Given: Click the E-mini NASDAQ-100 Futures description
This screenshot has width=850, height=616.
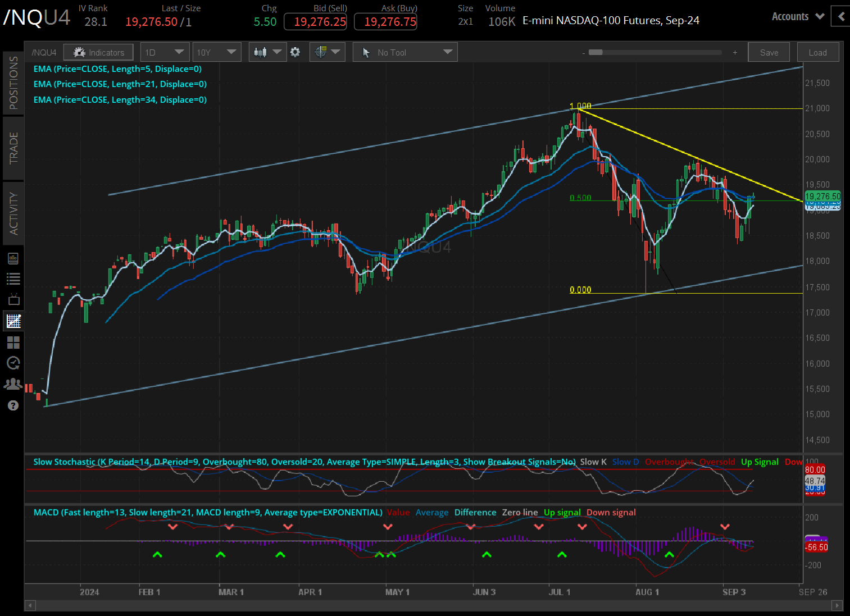Looking at the screenshot, I should [x=611, y=21].
